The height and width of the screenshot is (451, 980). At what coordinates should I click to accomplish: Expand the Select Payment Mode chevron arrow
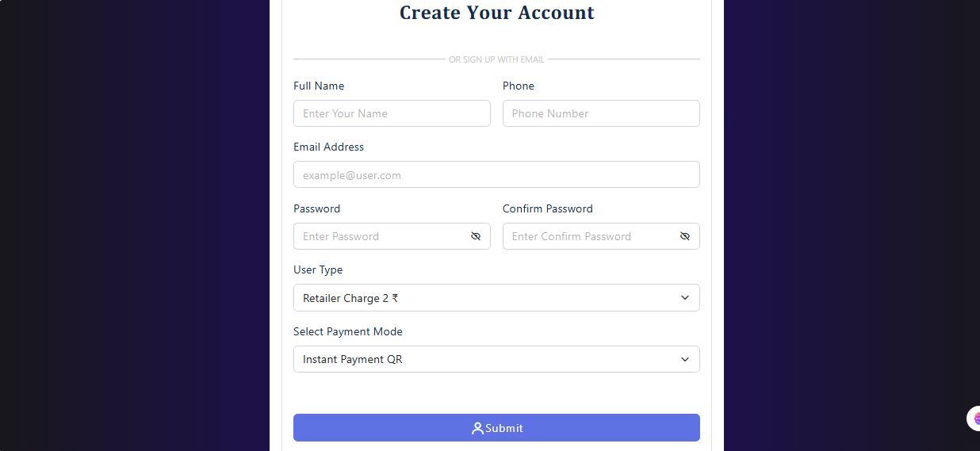click(685, 359)
